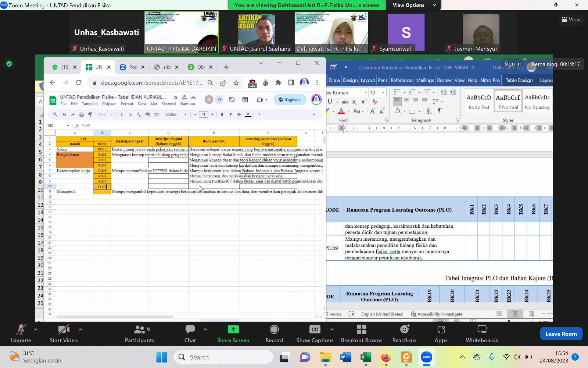Open the Zoom Chat panel
The width and height of the screenshot is (588, 368).
point(190,333)
